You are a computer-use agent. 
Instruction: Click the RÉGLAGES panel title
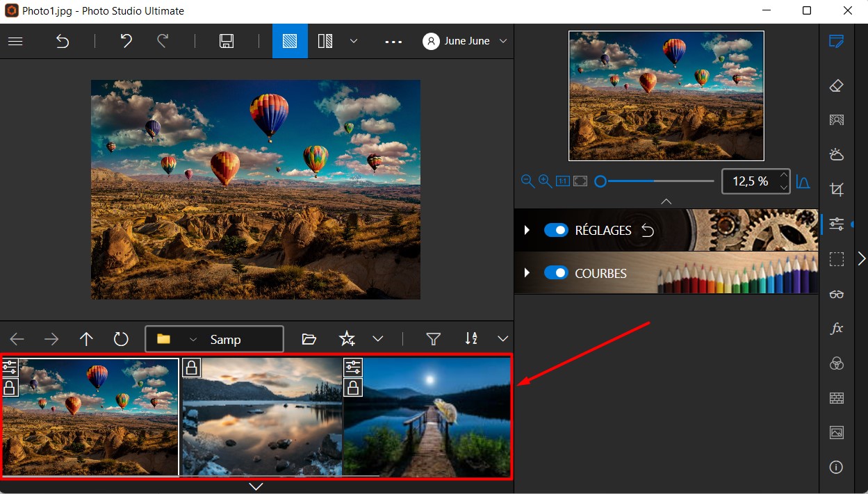603,231
